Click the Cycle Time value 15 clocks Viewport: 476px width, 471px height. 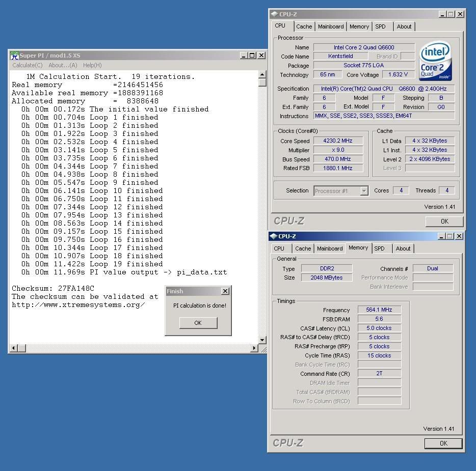click(379, 355)
